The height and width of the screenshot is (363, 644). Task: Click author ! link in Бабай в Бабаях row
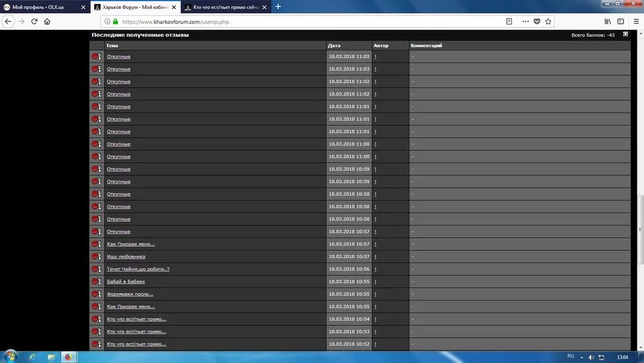click(x=375, y=282)
